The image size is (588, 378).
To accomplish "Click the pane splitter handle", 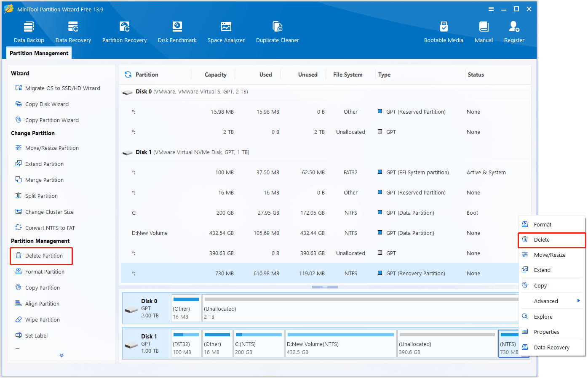I will [x=325, y=287].
